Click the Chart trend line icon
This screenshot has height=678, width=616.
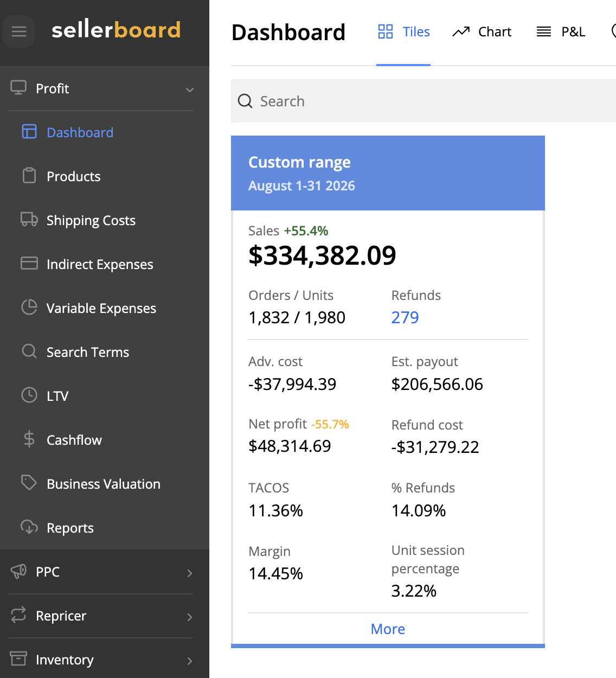tap(461, 32)
